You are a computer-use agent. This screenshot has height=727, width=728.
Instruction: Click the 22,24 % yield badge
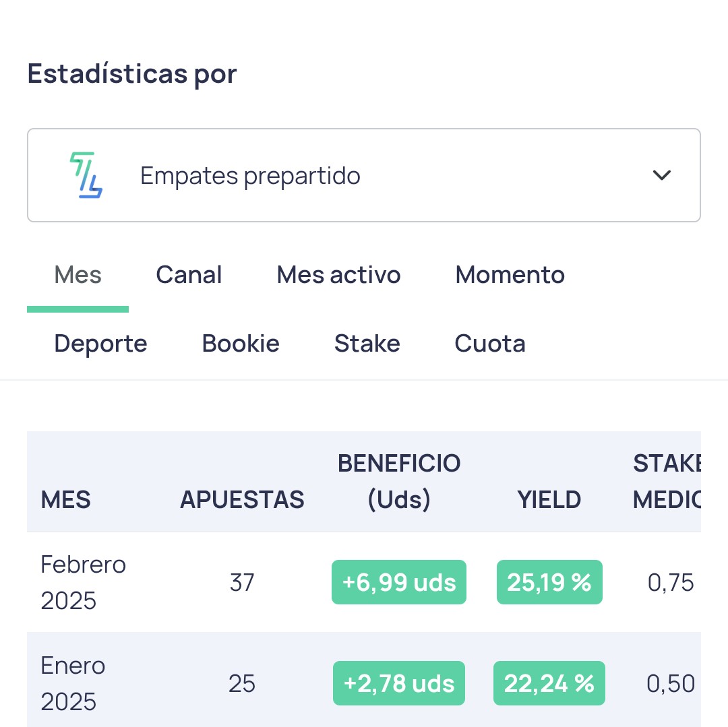(x=549, y=683)
